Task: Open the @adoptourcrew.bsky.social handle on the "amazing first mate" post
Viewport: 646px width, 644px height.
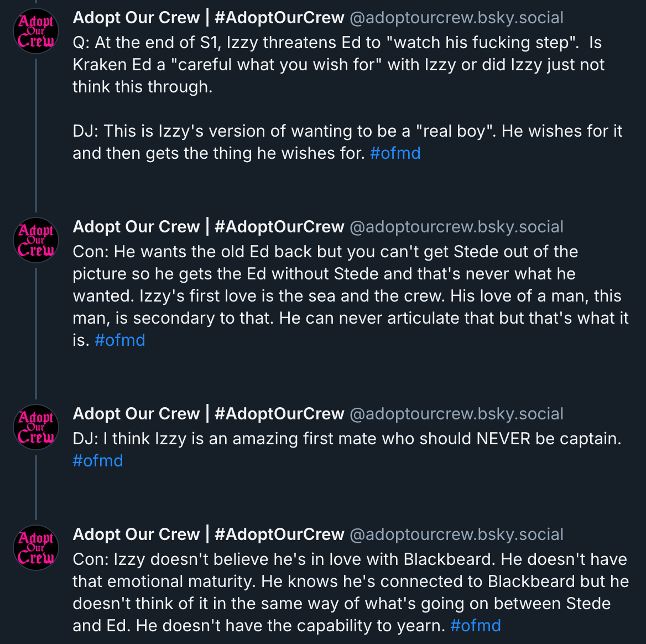Action: tap(456, 414)
